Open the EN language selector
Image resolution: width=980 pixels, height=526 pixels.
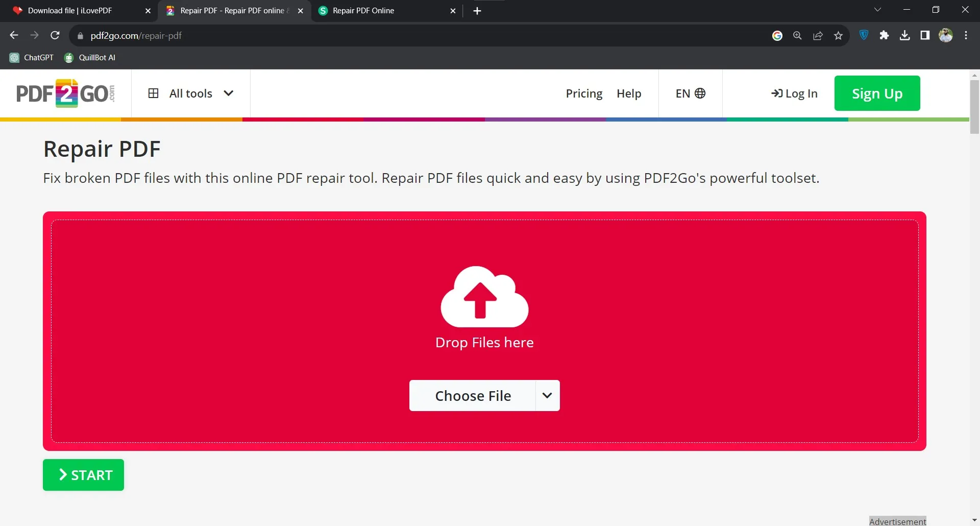click(x=690, y=93)
